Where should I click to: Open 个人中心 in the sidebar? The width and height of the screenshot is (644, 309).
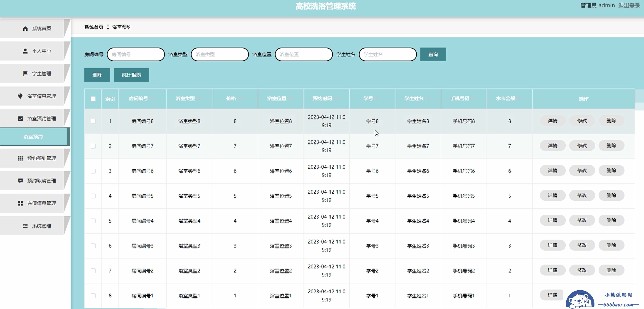point(35,51)
